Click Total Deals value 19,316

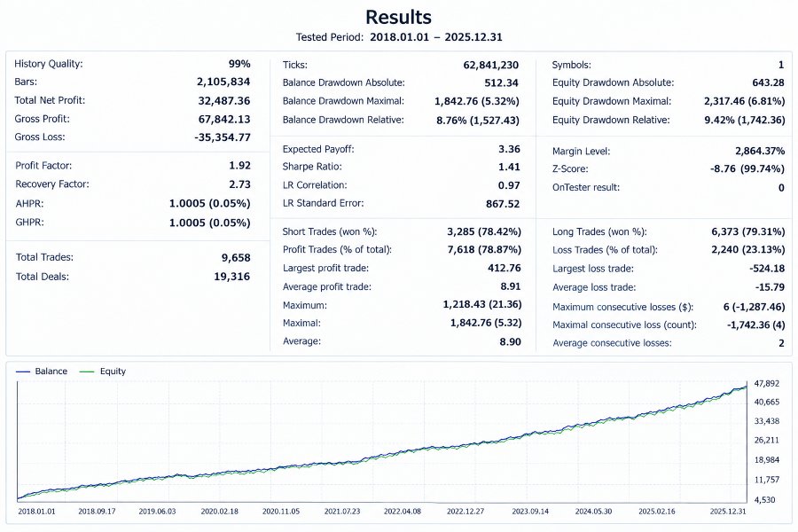point(232,277)
